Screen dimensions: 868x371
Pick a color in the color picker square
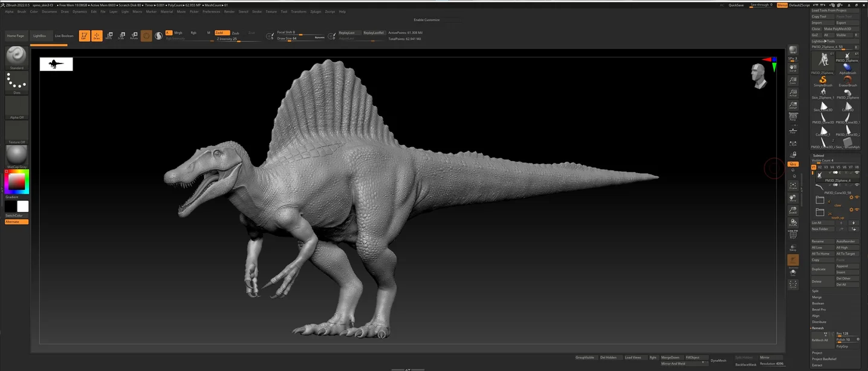click(x=18, y=182)
